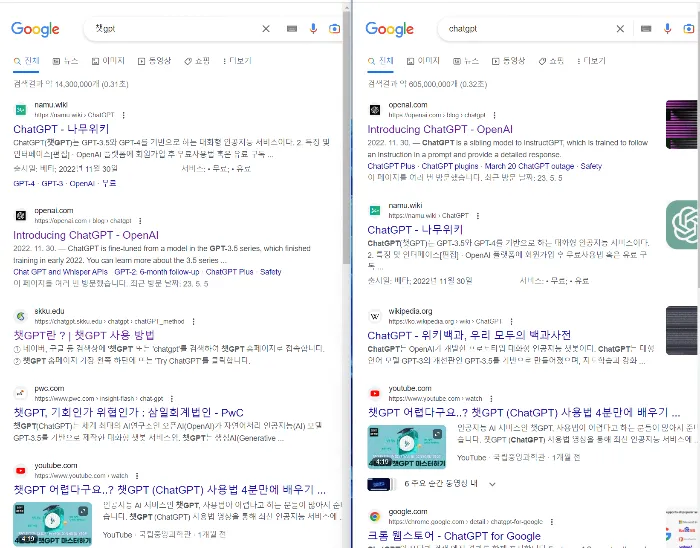Click Chrome favicon beside google.com result

375,517
